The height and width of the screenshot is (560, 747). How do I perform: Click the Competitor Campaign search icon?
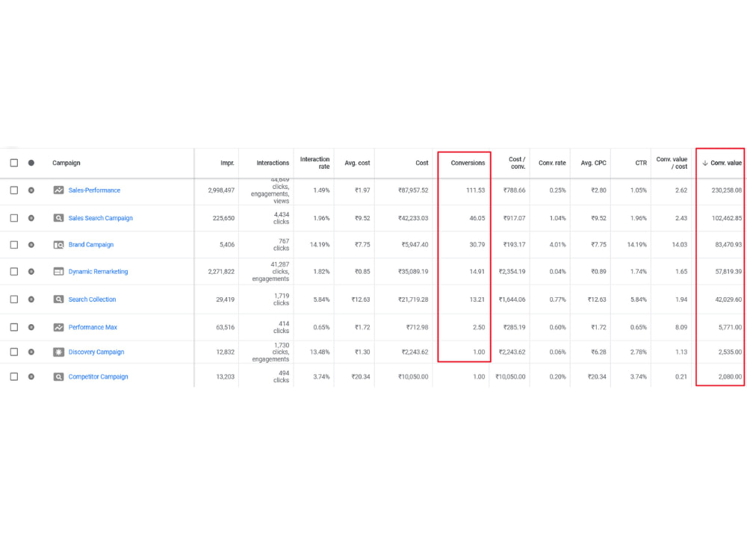[58, 376]
